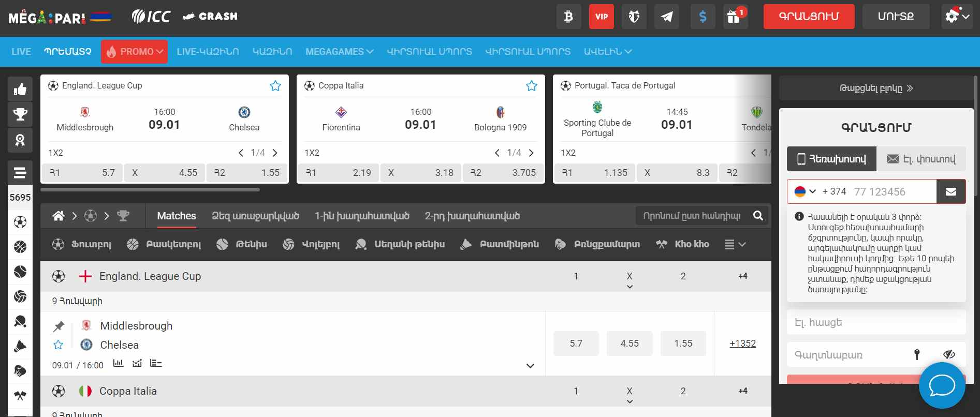Open the VIP button
This screenshot has width=980, height=417.
point(602,17)
